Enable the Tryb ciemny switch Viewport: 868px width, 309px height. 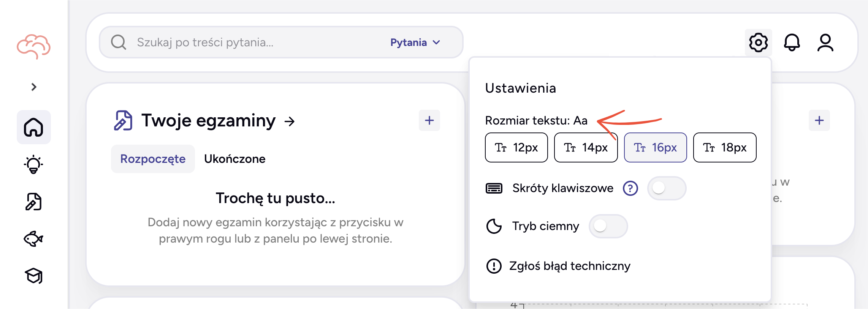click(x=608, y=226)
